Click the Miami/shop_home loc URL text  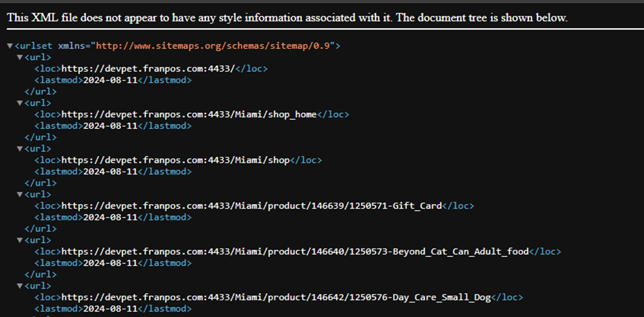(x=189, y=114)
